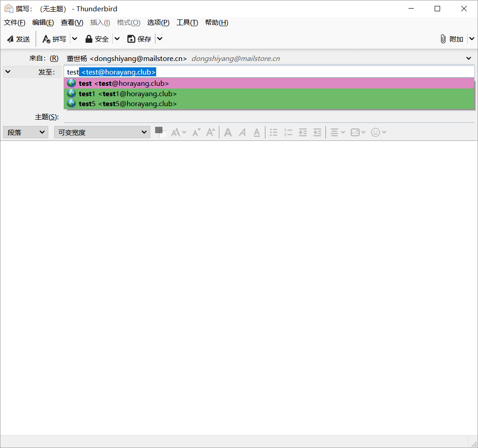Open the Options (选项) menu
The width and height of the screenshot is (478, 448).
click(158, 23)
